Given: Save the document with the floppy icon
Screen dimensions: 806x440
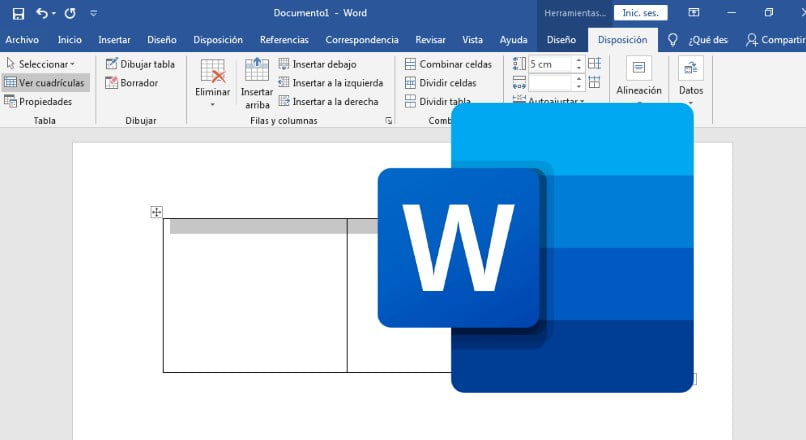Looking at the screenshot, I should point(19,13).
